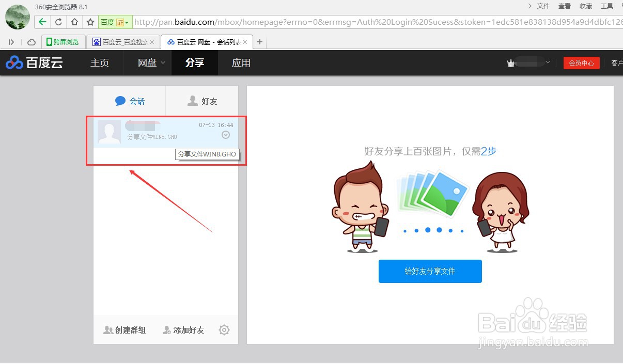The width and height of the screenshot is (623, 364).
Task: Click 添加好友 to add a friend
Action: [x=183, y=330]
